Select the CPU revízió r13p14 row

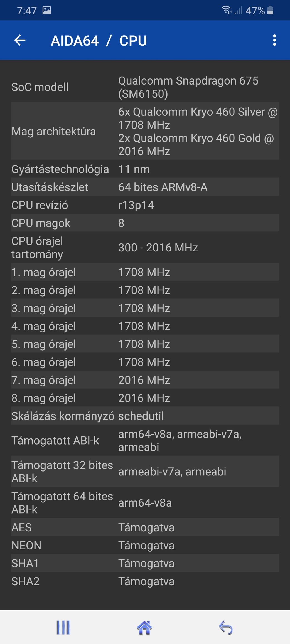pyautogui.click(x=145, y=205)
